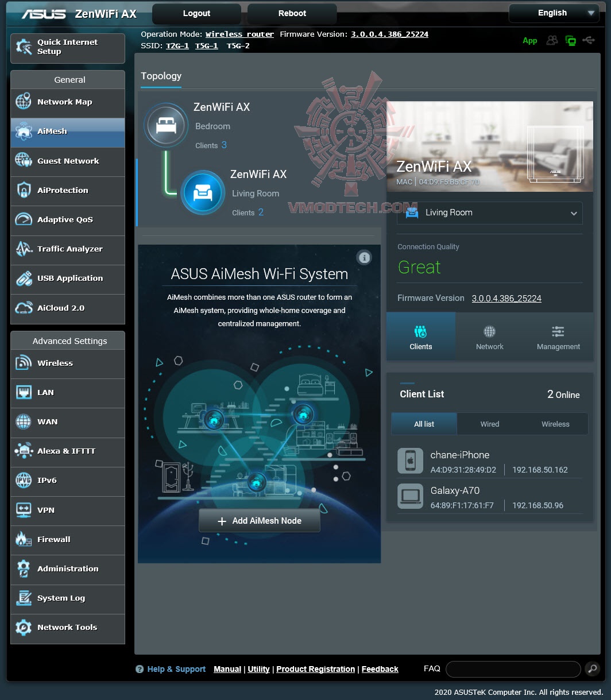The width and height of the screenshot is (611, 700).
Task: Click the FAQ search magnifier icon
Action: 591,668
